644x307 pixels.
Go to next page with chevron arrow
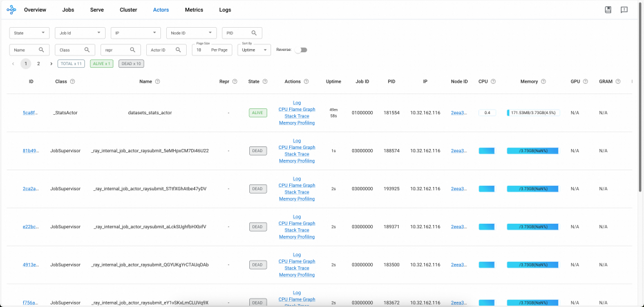(52, 64)
